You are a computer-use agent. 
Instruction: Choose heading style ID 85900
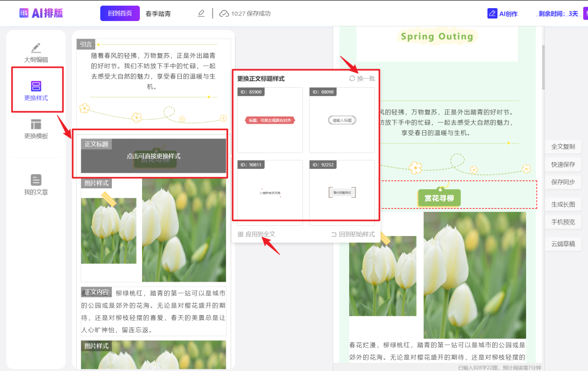coord(270,120)
